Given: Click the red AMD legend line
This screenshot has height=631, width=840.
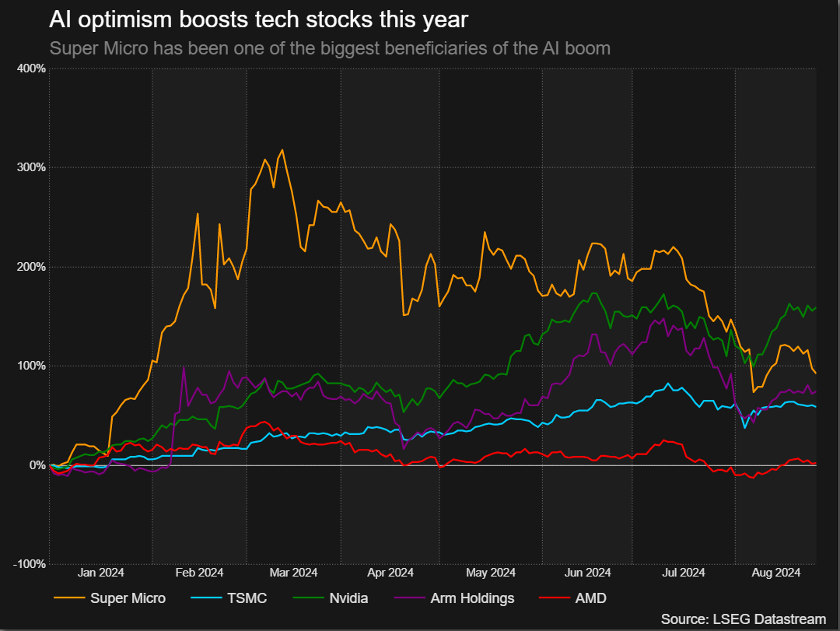Looking at the screenshot, I should [554, 598].
